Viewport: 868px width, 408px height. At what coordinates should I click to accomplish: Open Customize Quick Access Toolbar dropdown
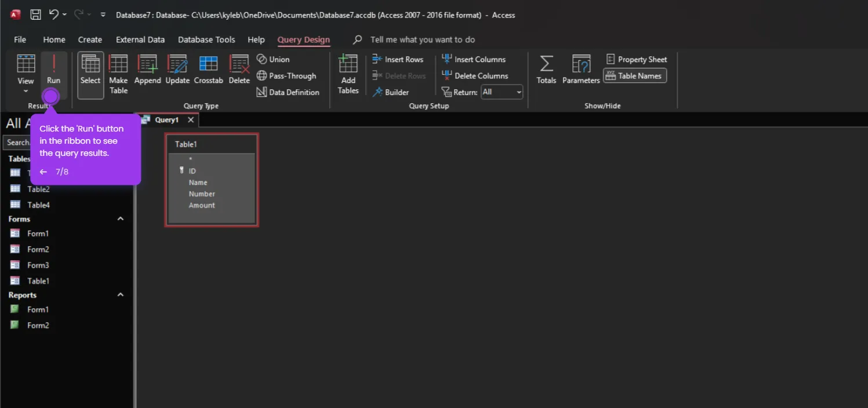point(103,15)
